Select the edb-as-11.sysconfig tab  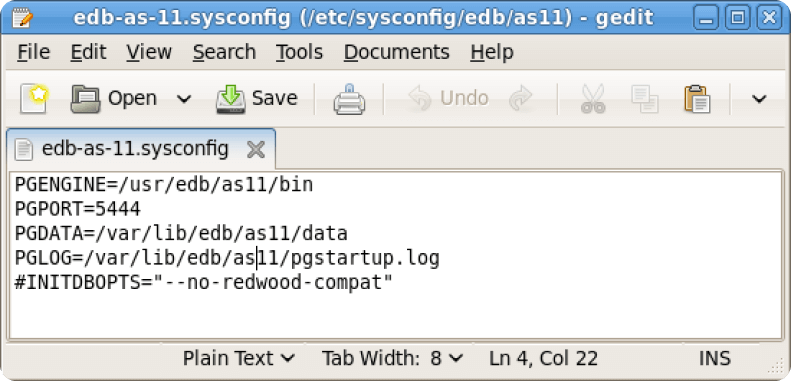tap(135, 149)
